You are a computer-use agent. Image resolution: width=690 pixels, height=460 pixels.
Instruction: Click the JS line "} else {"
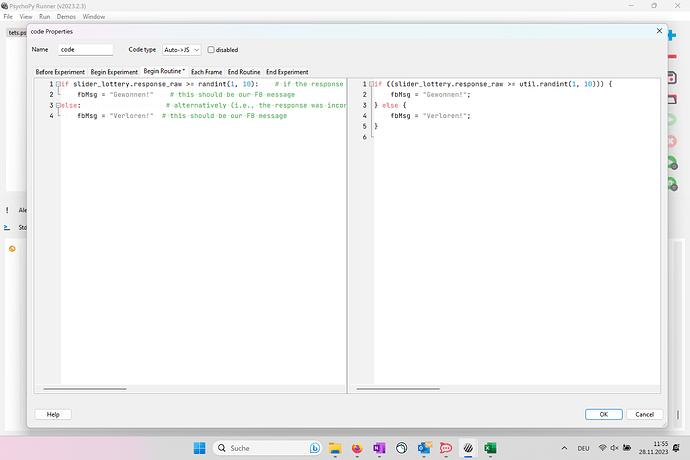[x=390, y=105]
